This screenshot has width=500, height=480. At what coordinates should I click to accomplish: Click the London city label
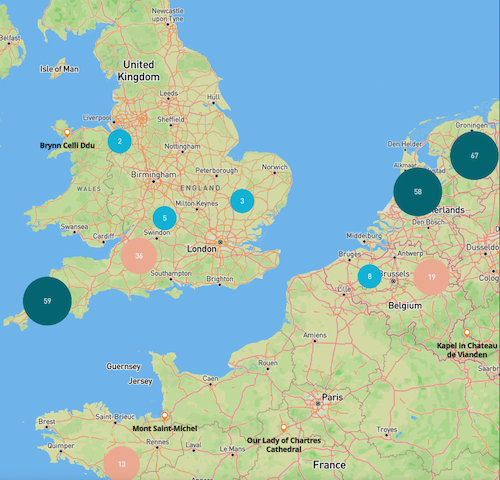pyautogui.click(x=202, y=249)
